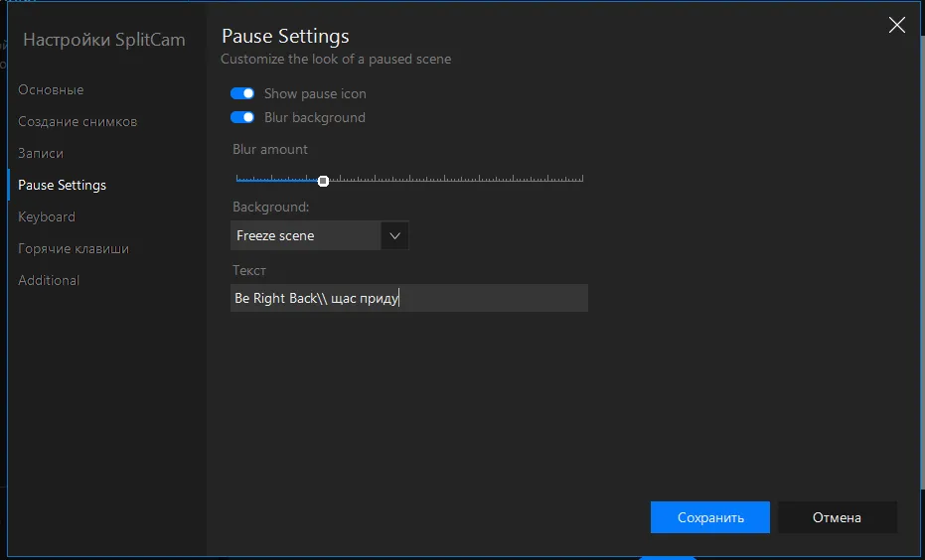
Task: Show the Горячие клавиши settings
Action: coord(74,249)
